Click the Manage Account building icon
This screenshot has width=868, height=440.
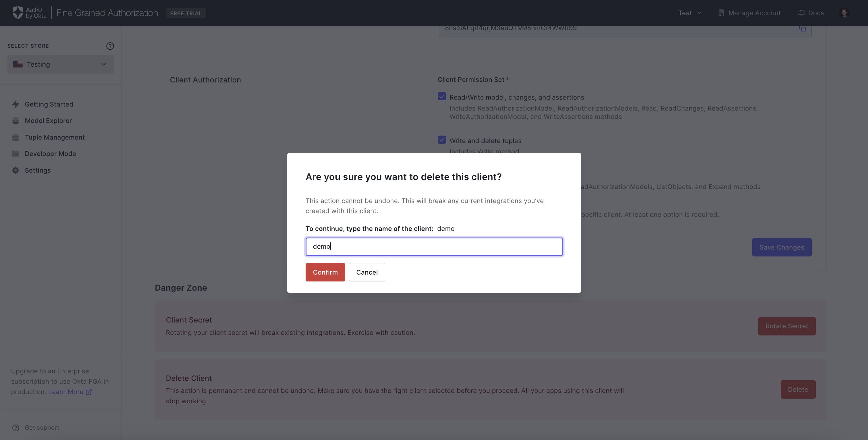721,13
